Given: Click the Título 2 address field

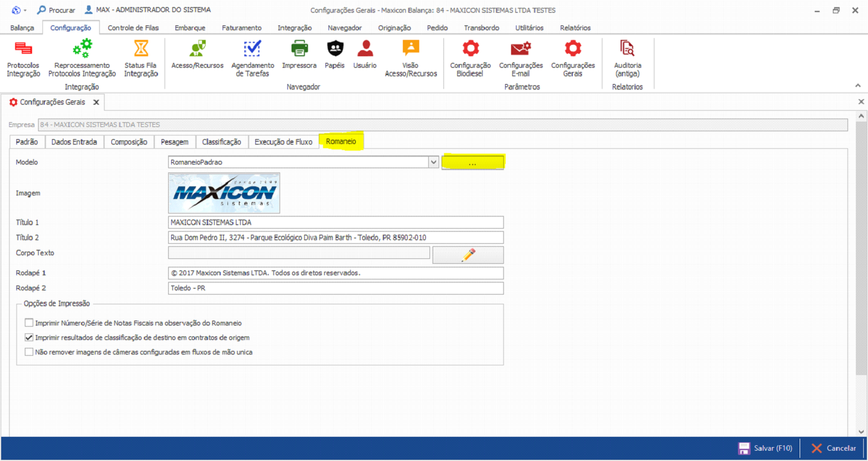Looking at the screenshot, I should coord(336,238).
